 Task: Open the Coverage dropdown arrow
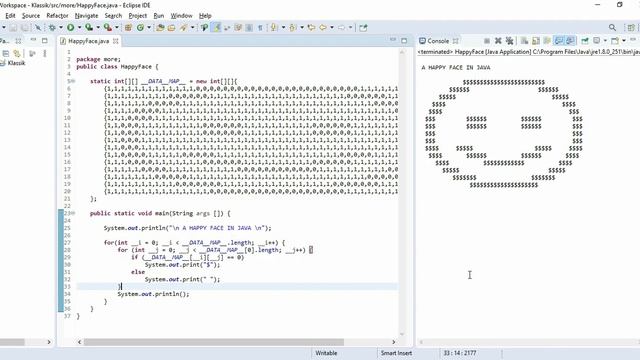click(98, 27)
